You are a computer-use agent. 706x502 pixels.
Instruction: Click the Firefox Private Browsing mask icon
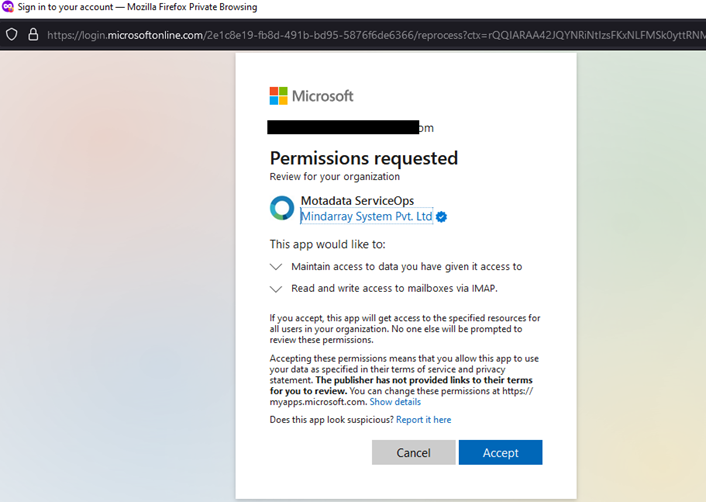tap(8, 7)
